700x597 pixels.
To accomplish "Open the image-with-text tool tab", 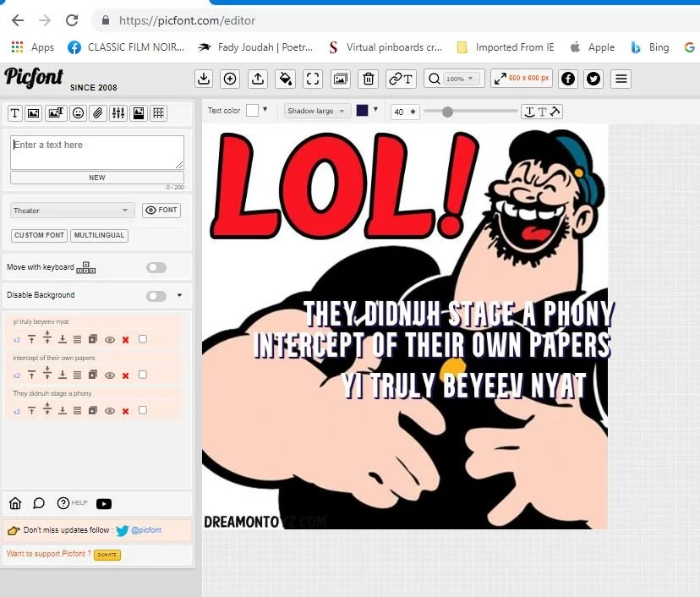I will (56, 113).
